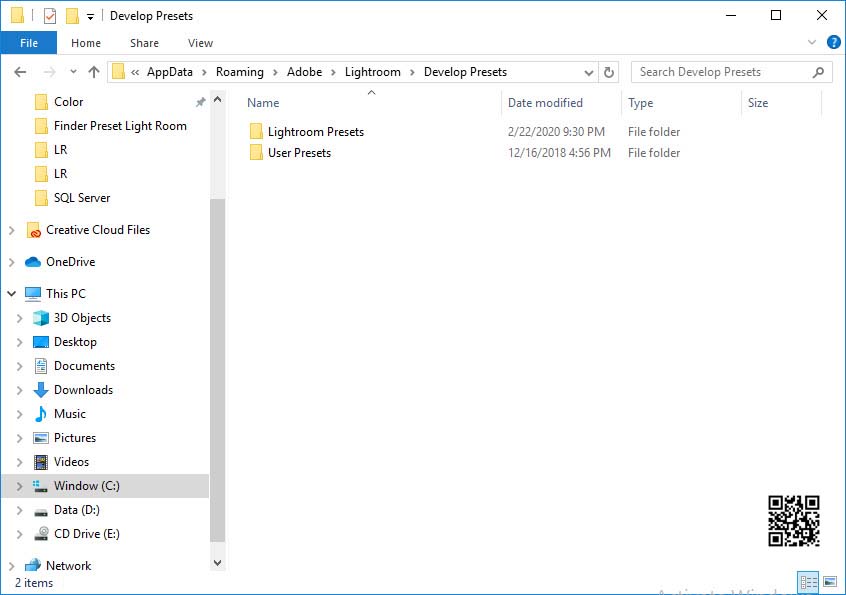
Task: Click the Up arrow navigation button
Action: [94, 72]
